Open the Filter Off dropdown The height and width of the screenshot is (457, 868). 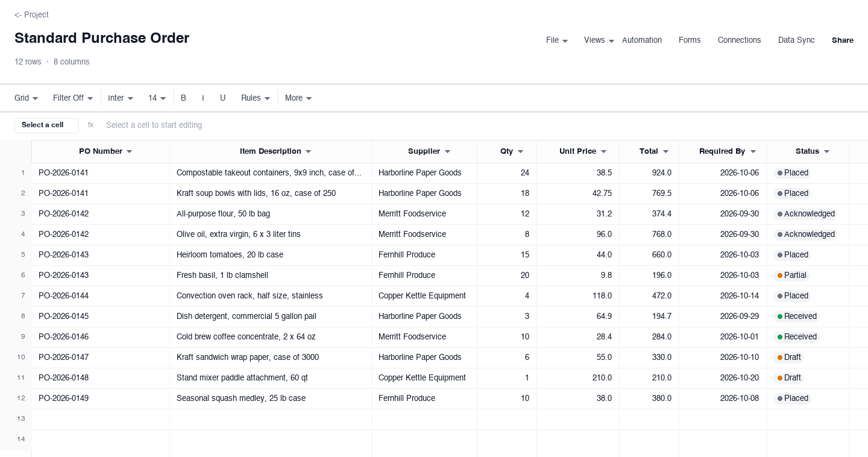pos(73,98)
